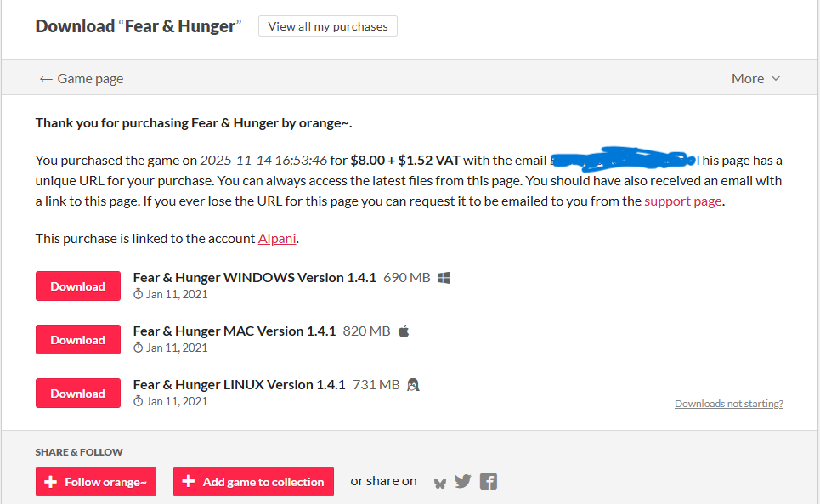Share on Twitter via bird icon
The width and height of the screenshot is (820, 504).
(x=463, y=481)
